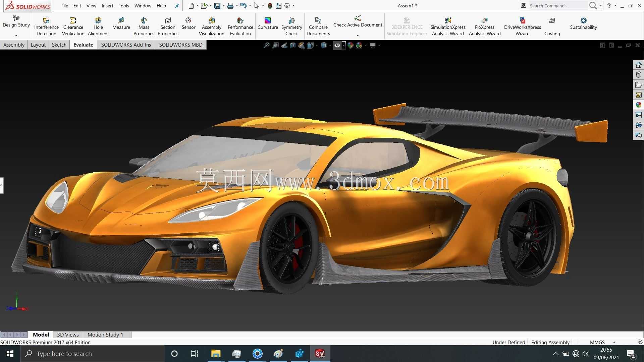Click the Rebuild traffic light icon
This screenshot has height=362, width=644.
coord(270,6)
